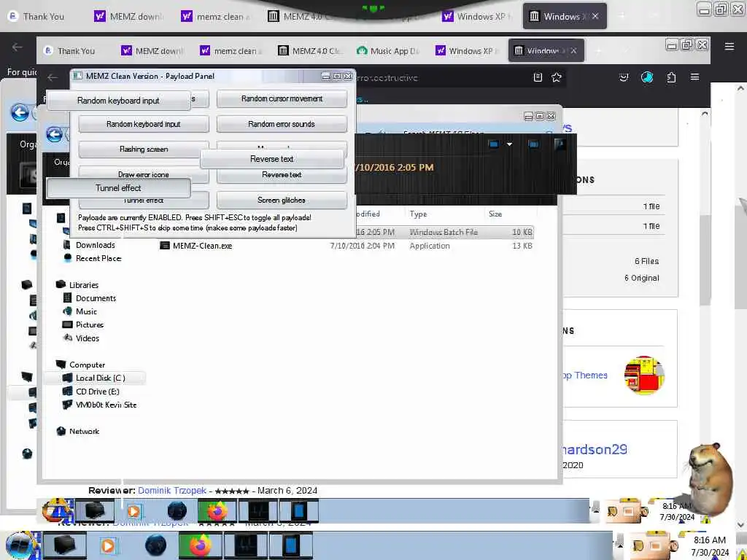Close the active tab in topmost tab row
The width and height of the screenshot is (747, 560).
point(595,17)
